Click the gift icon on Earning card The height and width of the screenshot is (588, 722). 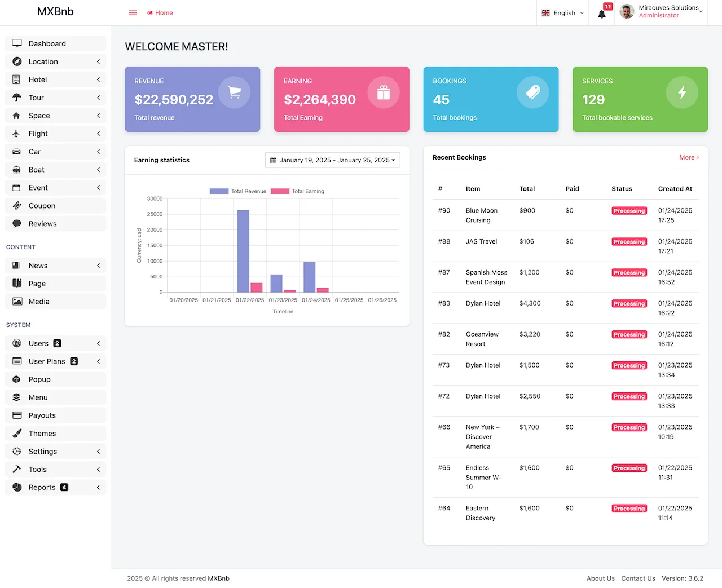pyautogui.click(x=384, y=92)
